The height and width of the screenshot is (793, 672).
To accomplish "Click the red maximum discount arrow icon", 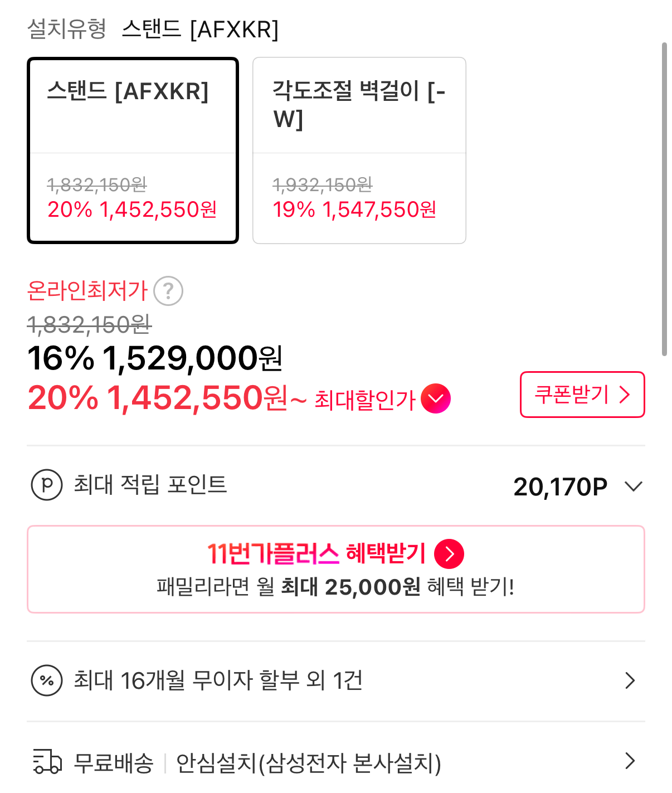I will [x=436, y=398].
